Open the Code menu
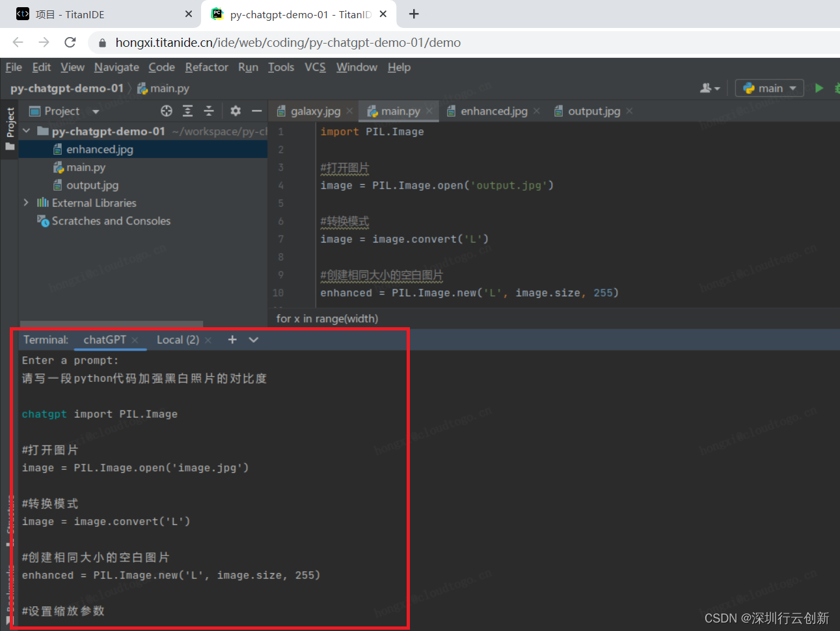This screenshot has height=631, width=840. point(161,67)
